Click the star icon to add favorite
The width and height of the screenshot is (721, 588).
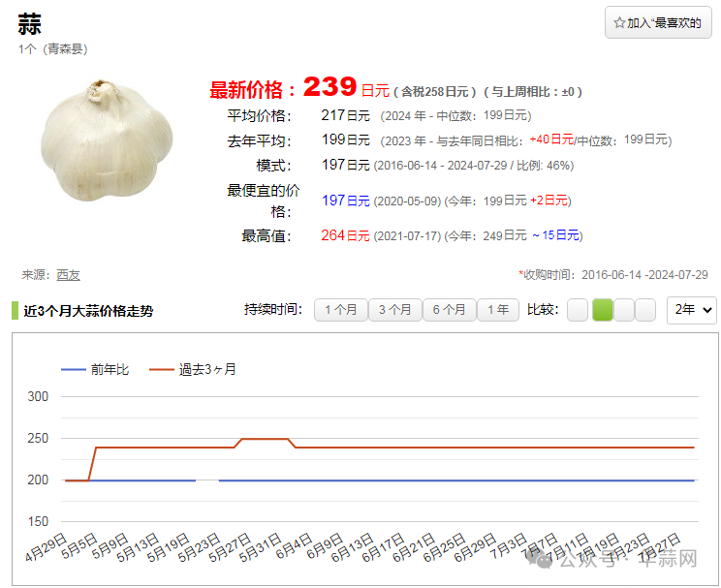(619, 23)
